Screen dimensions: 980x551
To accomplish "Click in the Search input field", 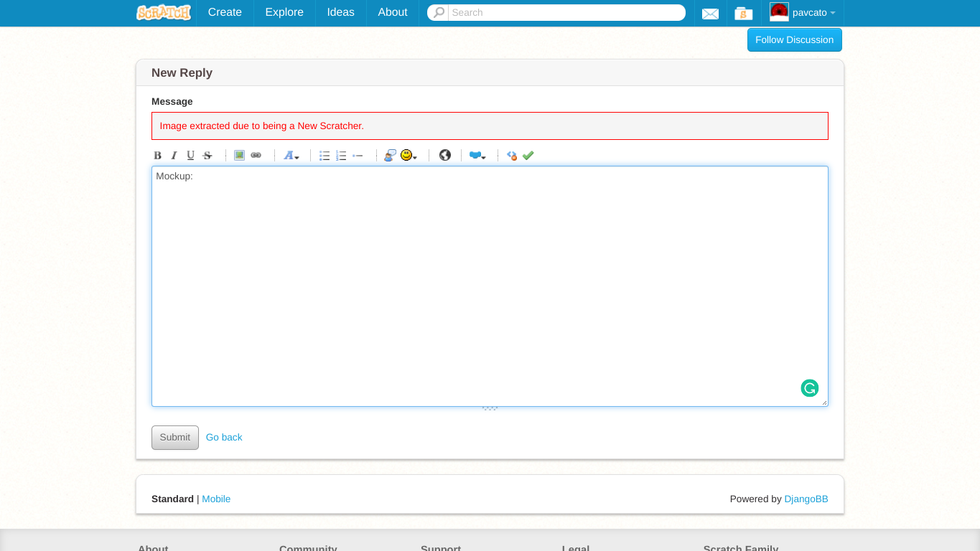I will pyautogui.click(x=565, y=13).
